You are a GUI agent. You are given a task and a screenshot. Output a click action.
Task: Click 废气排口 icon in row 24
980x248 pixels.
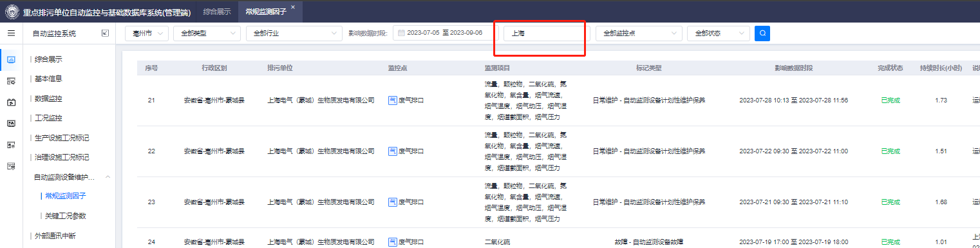[392, 242]
